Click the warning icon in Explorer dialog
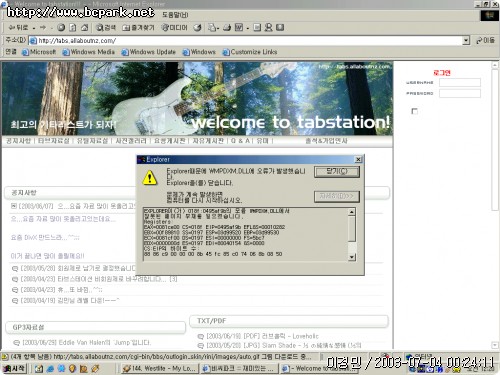Screen dimensions: 500x375 [x=150, y=178]
